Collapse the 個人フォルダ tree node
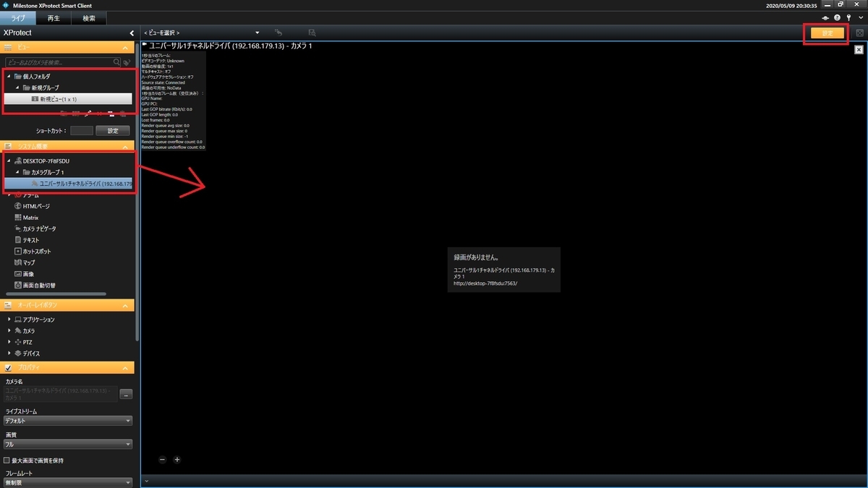Image resolution: width=868 pixels, height=488 pixels. (9, 76)
